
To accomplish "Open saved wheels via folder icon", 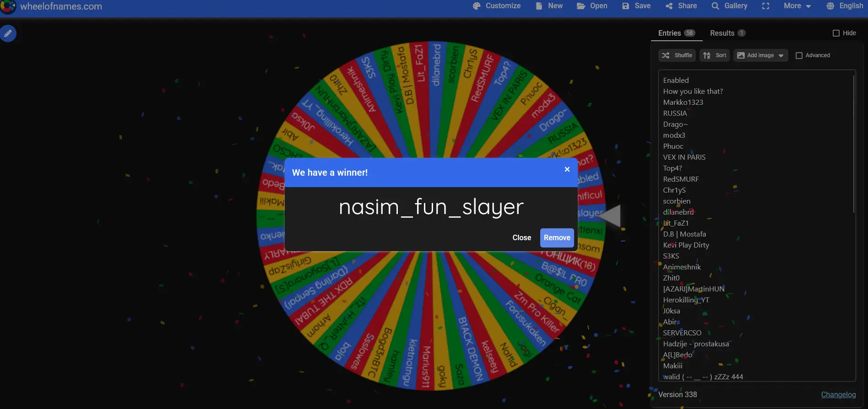I will point(580,6).
